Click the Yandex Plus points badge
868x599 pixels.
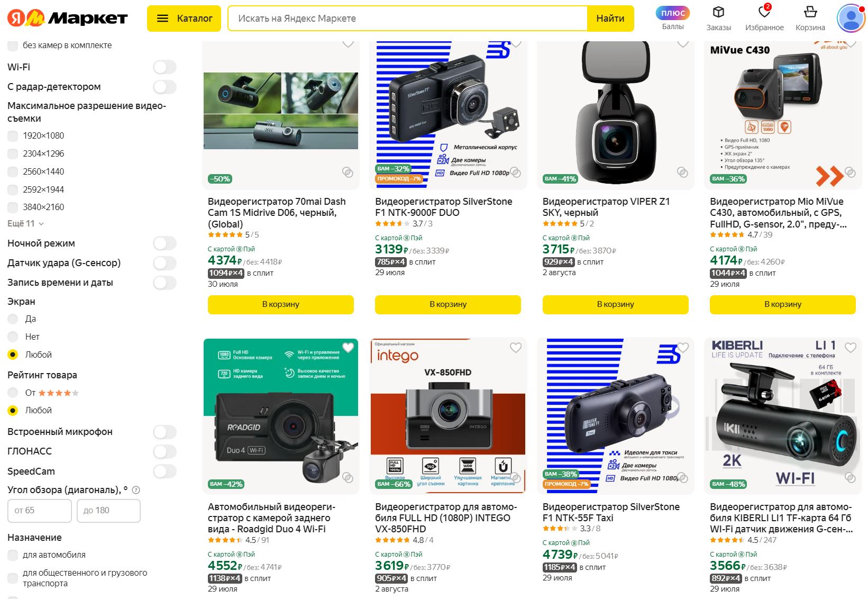(673, 14)
